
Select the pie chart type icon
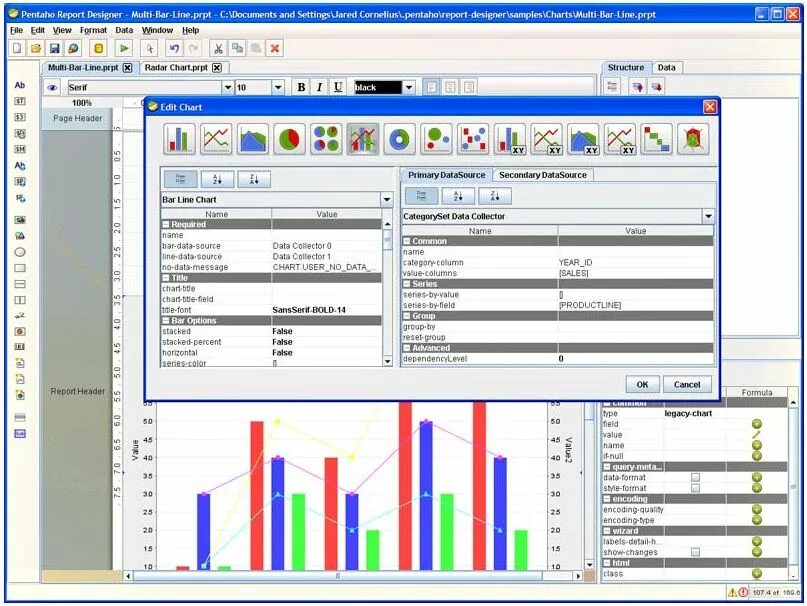290,135
